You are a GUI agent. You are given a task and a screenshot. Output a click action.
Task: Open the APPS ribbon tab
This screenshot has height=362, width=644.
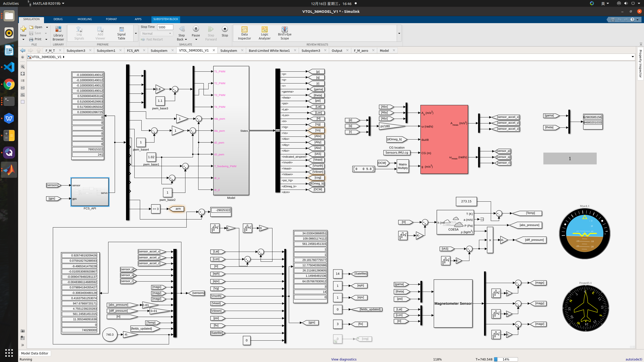coord(138,19)
